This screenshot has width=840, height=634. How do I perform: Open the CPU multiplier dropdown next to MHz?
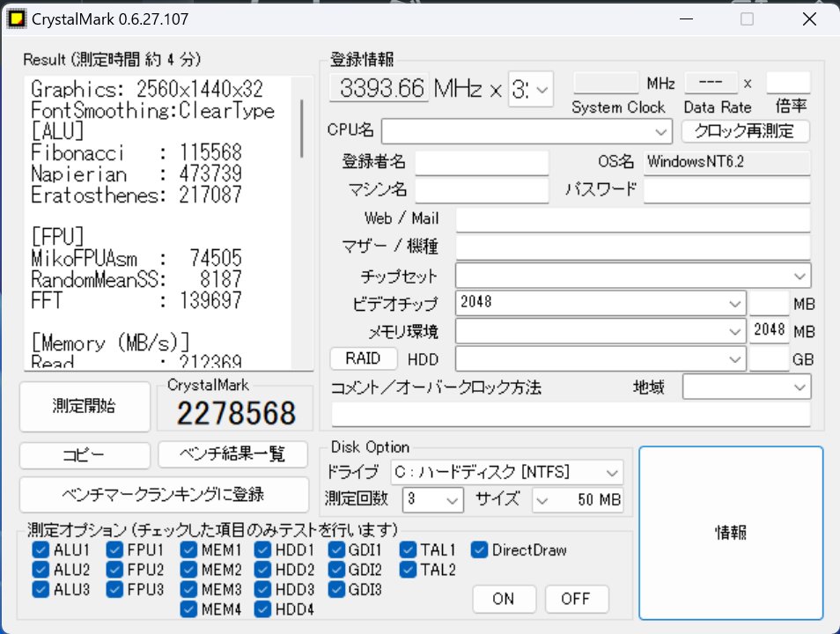point(530,89)
